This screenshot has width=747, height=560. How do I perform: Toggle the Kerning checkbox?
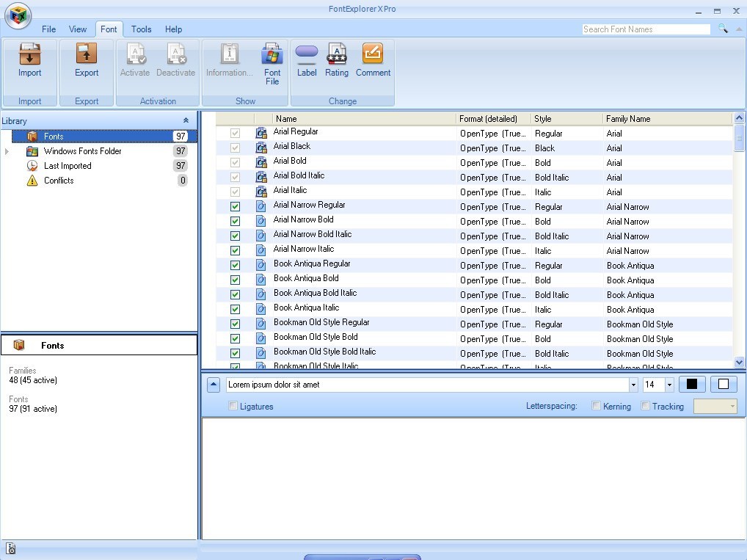coord(597,406)
